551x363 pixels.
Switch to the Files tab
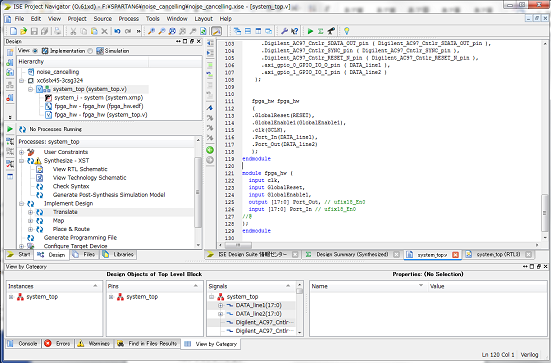tap(84, 254)
